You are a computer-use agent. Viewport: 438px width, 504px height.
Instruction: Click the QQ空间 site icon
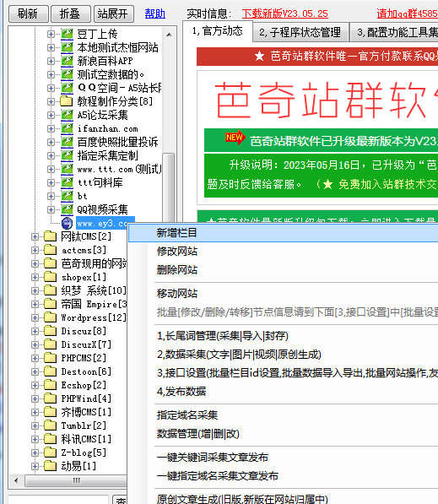[x=67, y=88]
